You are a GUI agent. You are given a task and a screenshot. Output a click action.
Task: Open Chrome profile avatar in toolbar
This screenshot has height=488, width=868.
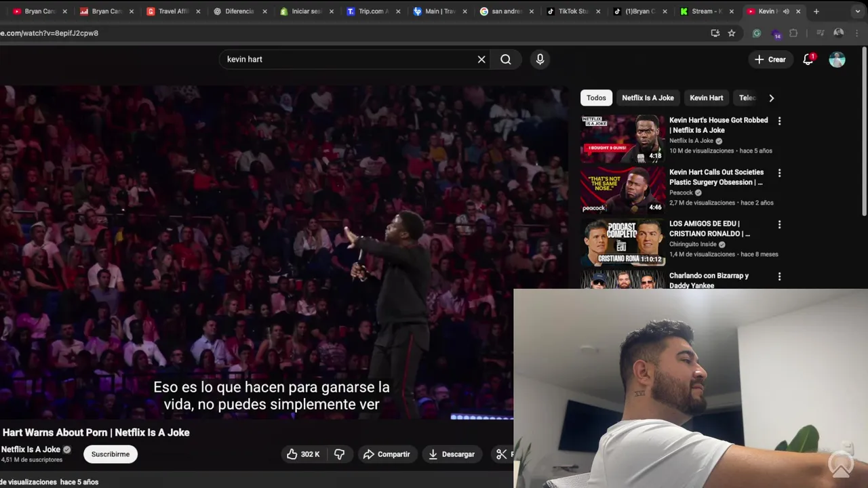click(x=839, y=33)
